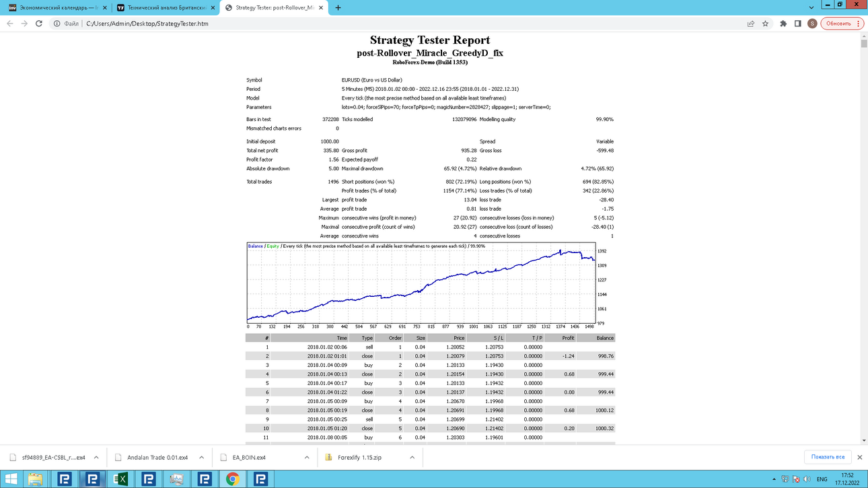The image size is (868, 488).
Task: Open the Windows Start button
Action: point(12,479)
